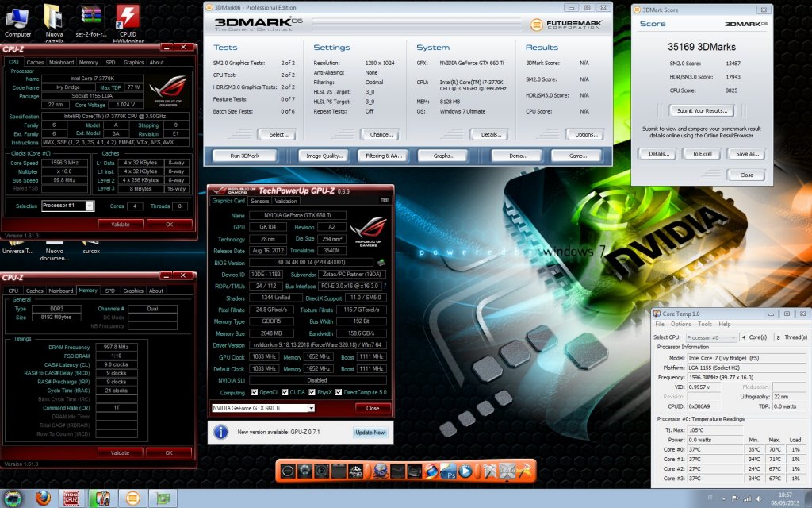Open the Options menu in Core Temp
812x508 pixels.
pyautogui.click(x=681, y=324)
